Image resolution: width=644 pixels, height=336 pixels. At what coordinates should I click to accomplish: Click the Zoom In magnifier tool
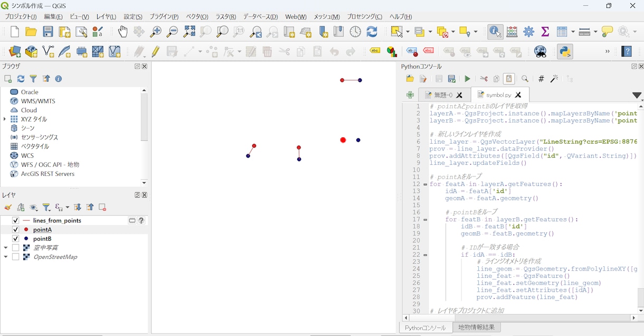156,32
